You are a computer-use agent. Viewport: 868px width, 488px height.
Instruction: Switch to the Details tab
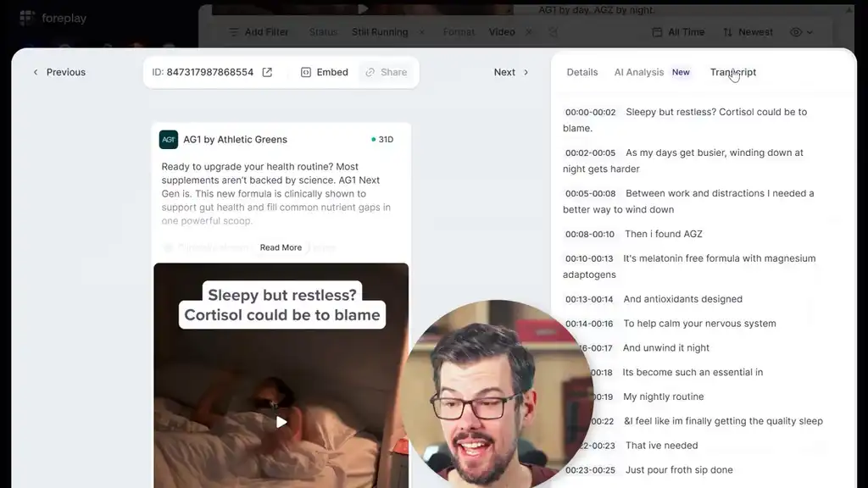tap(582, 72)
